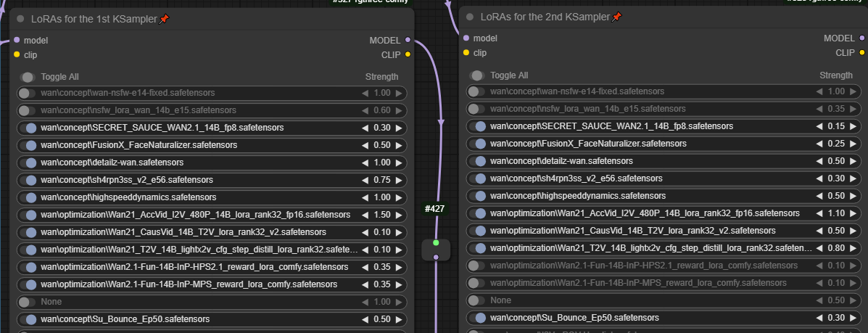Click the model input port of 1st KSampler node
This screenshot has height=333, width=868.
pyautogui.click(x=17, y=40)
